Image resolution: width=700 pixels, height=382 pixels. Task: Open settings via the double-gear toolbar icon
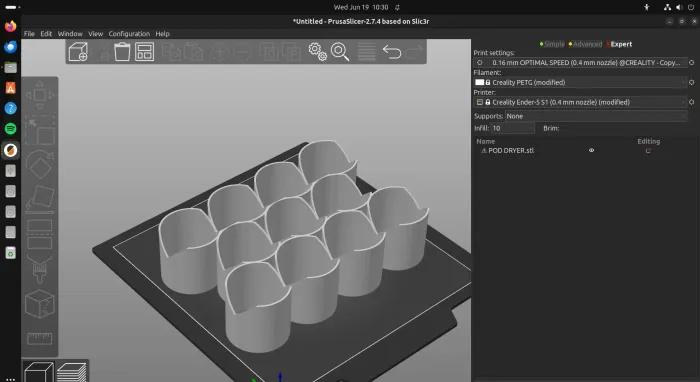317,52
